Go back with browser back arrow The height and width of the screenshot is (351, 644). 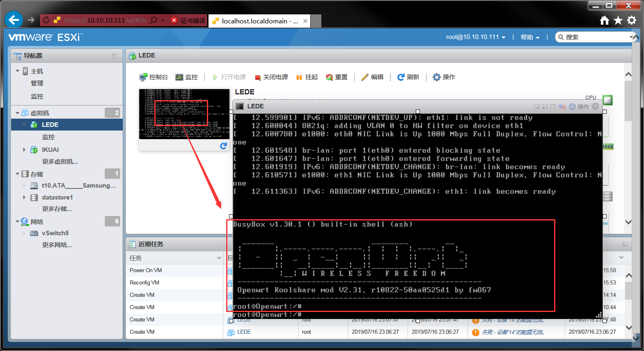pos(14,20)
